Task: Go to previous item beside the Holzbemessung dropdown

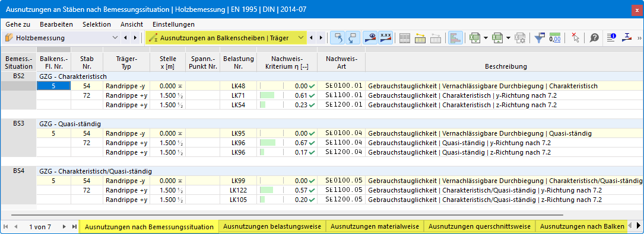Action: tap(125, 38)
